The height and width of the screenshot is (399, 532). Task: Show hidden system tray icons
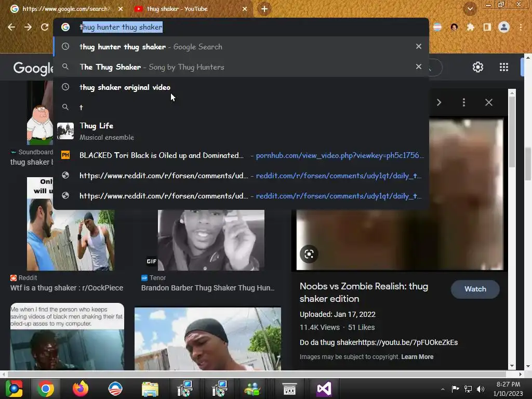pyautogui.click(x=443, y=389)
